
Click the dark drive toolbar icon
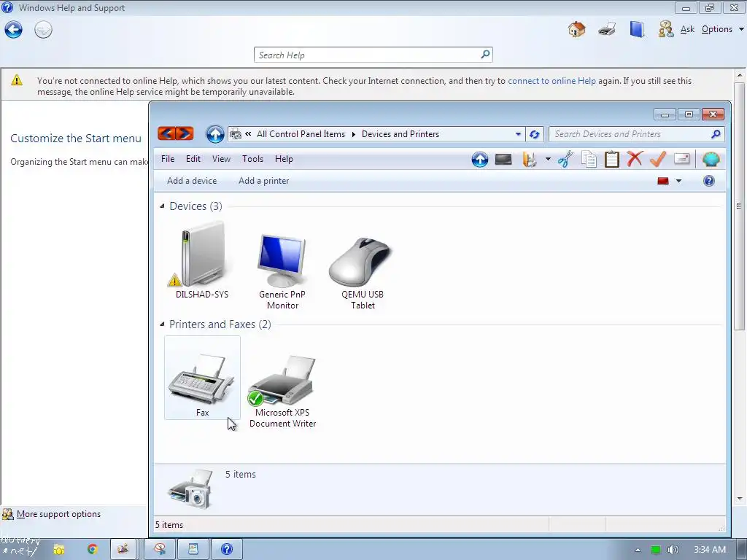point(503,159)
